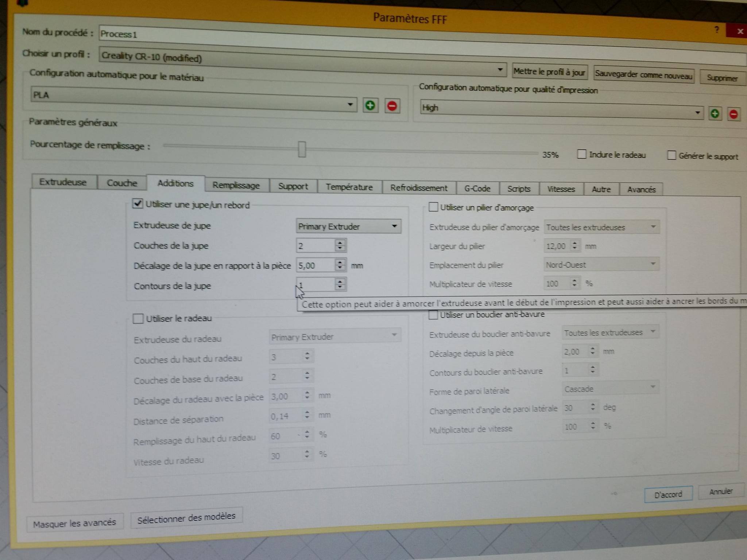Check 'Générer le support' option
Viewport: 747px width, 560px height.
(671, 155)
